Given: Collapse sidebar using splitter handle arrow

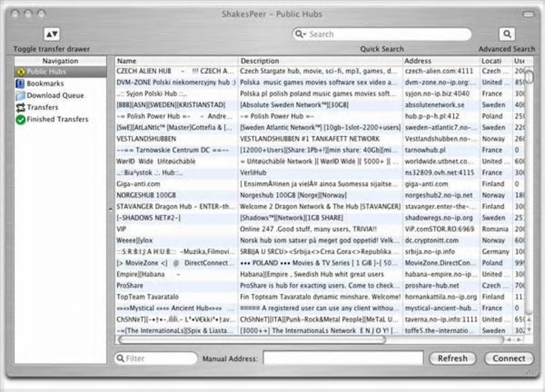Looking at the screenshot, I should (x=111, y=209).
